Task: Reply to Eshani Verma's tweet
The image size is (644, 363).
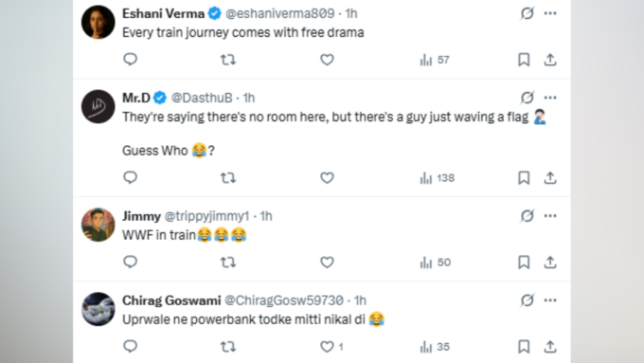Action: [130, 60]
